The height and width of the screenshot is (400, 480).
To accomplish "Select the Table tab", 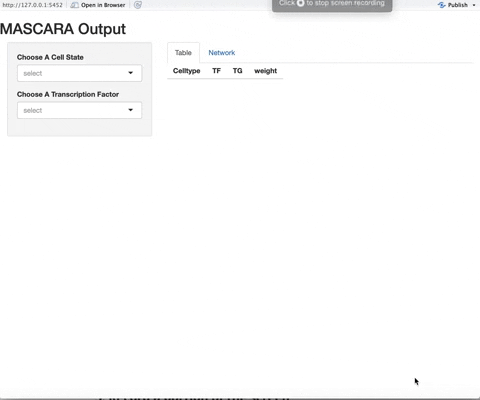I will click(183, 53).
